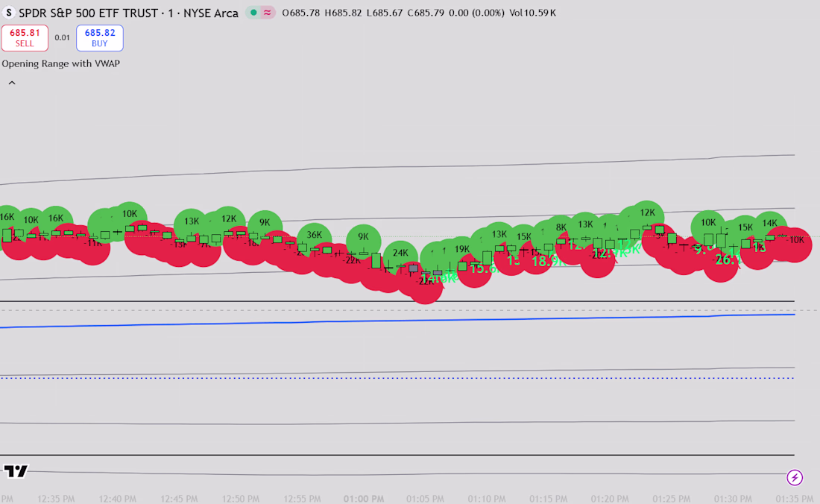This screenshot has height=504, width=820.
Task: Click the H685.82 high price value
Action: click(343, 13)
